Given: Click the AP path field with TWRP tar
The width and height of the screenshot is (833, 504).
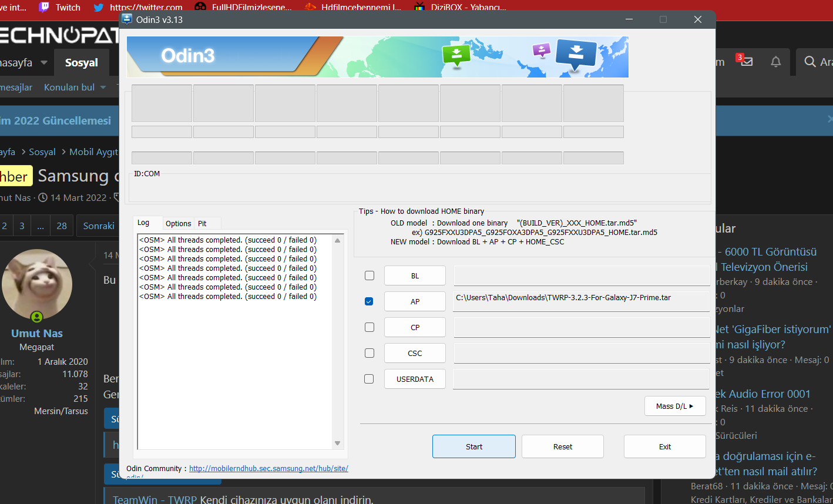Looking at the screenshot, I should (582, 301).
